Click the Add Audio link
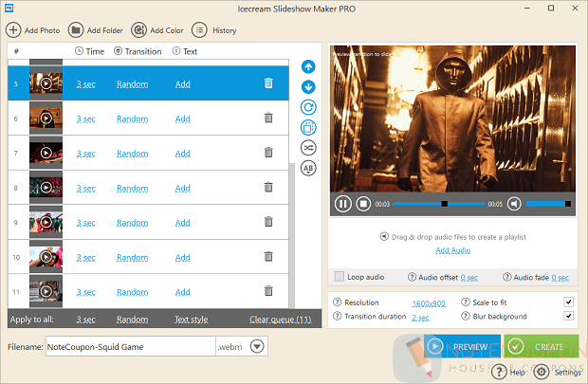The image size is (588, 384). 453,250
